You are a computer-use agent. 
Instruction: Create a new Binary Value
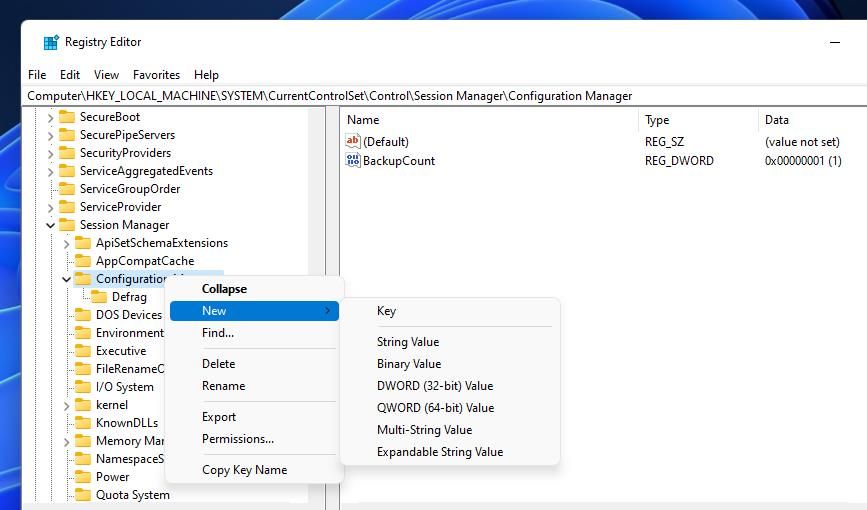(x=450, y=364)
